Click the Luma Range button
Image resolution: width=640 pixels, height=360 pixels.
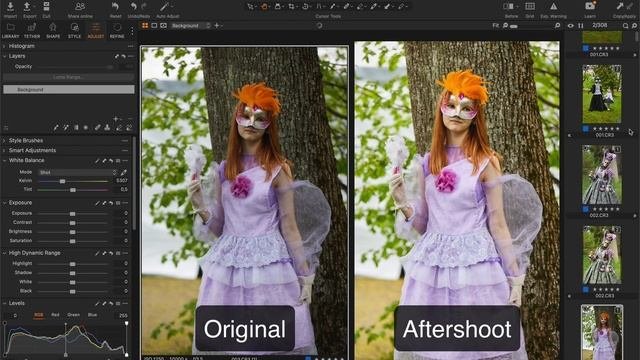(69, 77)
